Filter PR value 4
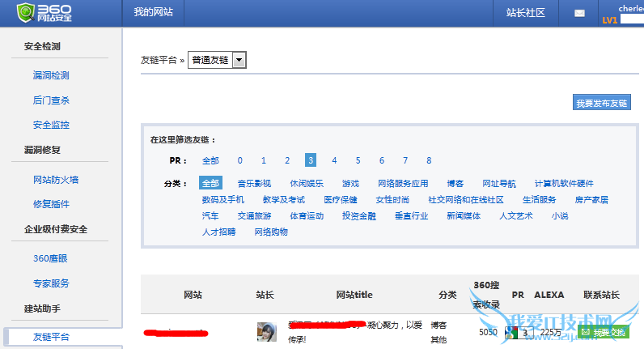 coord(334,160)
